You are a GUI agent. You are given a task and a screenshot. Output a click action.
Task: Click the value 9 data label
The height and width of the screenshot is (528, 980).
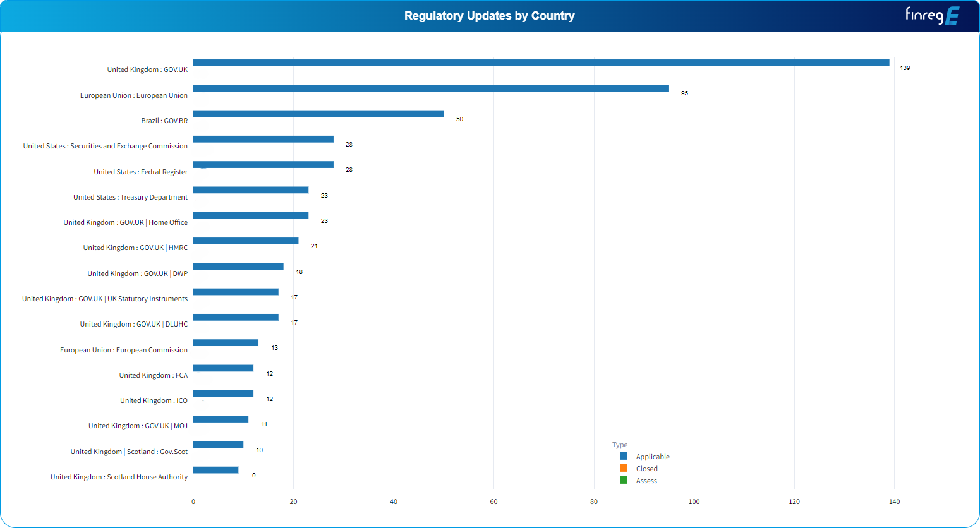tap(254, 475)
